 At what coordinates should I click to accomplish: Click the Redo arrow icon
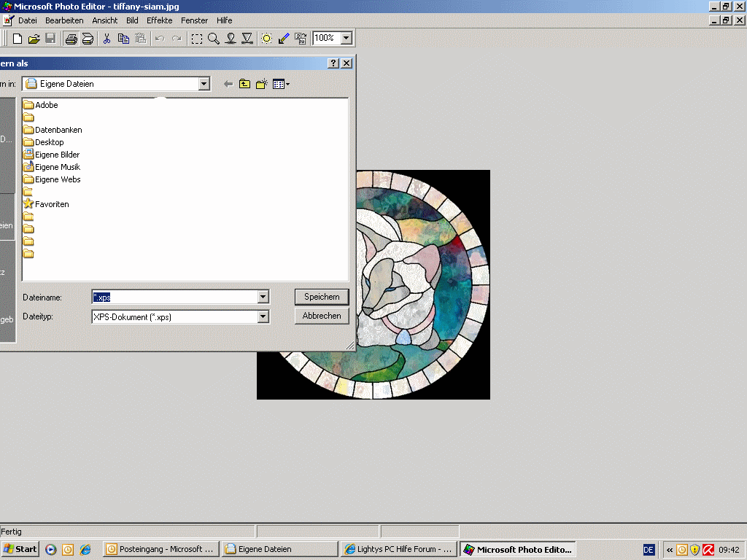[x=177, y=39]
